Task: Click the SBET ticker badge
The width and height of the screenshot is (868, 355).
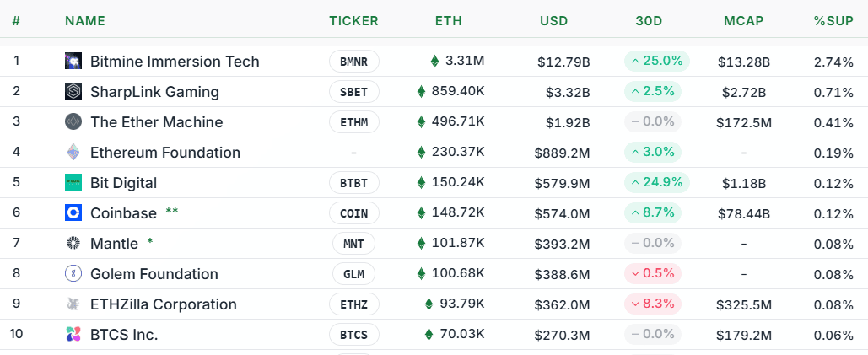Action: [353, 92]
